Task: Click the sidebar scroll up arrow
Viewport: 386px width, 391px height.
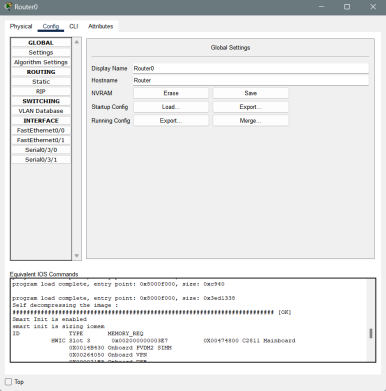Action: (x=77, y=42)
